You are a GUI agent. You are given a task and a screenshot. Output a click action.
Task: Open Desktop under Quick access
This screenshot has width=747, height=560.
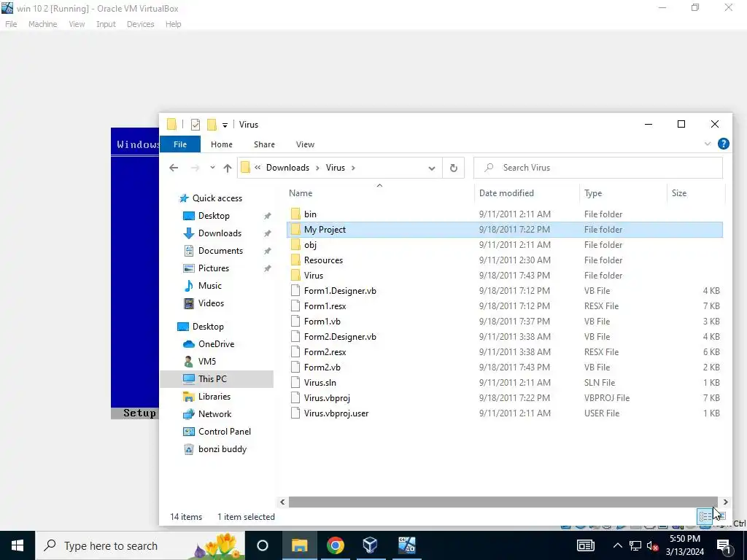point(214,216)
